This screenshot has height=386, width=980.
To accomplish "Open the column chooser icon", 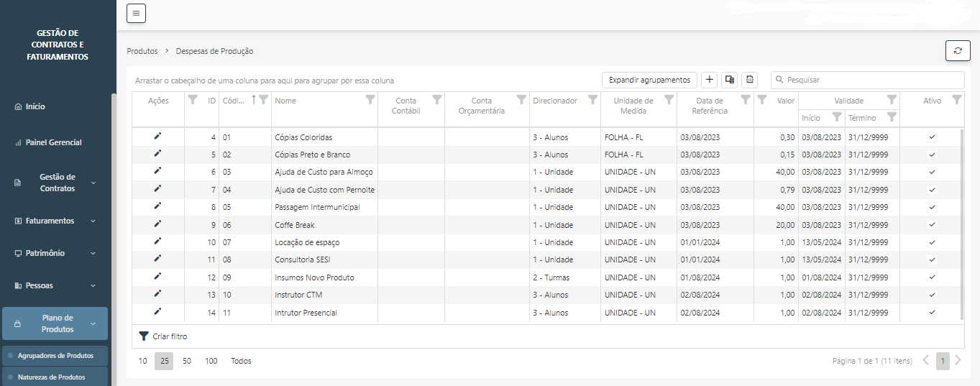I will [729, 80].
